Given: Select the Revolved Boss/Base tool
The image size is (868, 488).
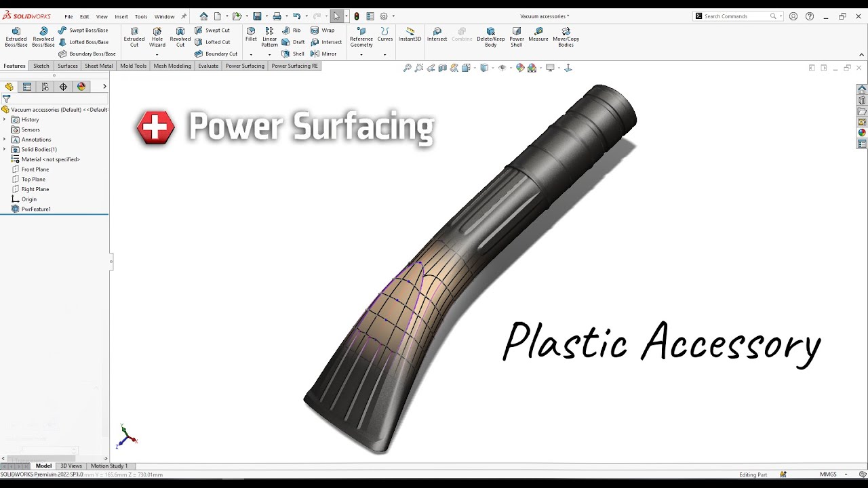Looking at the screenshot, I should (x=43, y=37).
